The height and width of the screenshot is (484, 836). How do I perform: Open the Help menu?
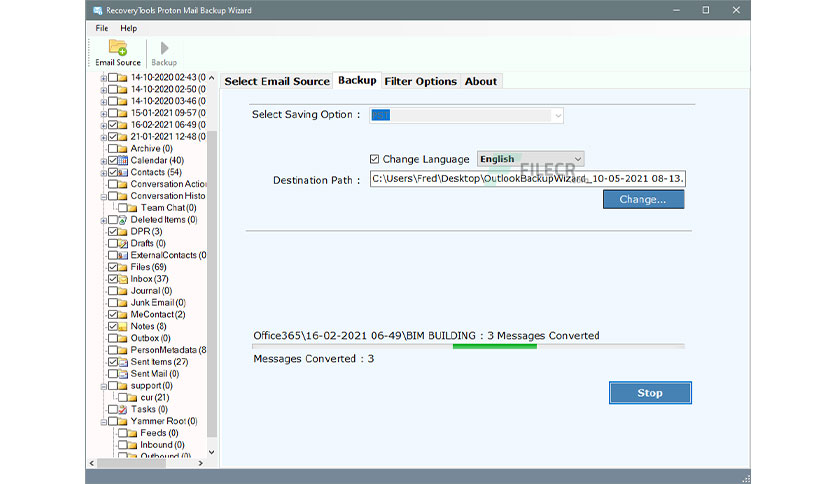(x=128, y=28)
